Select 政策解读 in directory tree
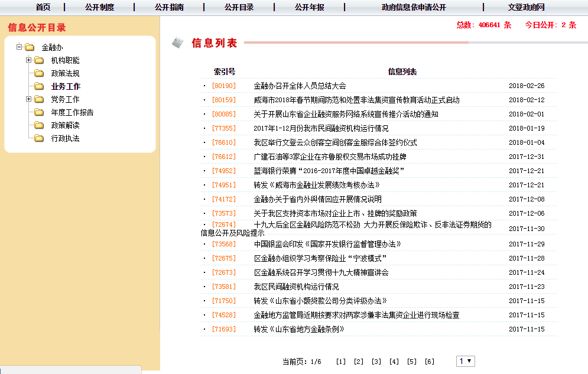Viewport: 588px width, 374px height. 65,125
